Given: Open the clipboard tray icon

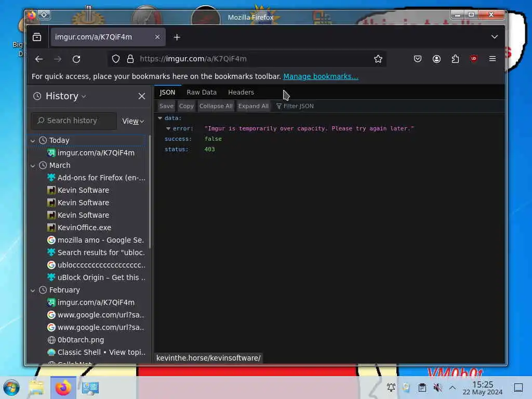Looking at the screenshot, I should click(x=422, y=388).
